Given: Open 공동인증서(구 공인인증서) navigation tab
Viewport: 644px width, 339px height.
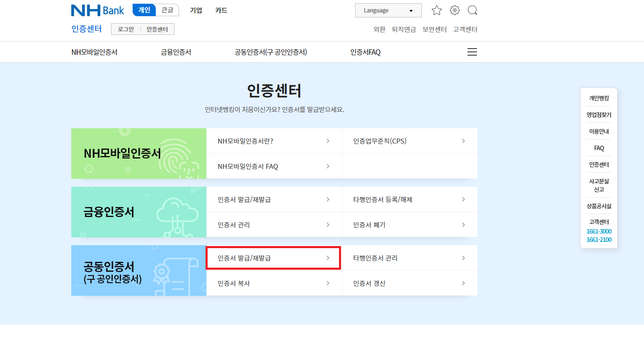Looking at the screenshot, I should (x=271, y=52).
